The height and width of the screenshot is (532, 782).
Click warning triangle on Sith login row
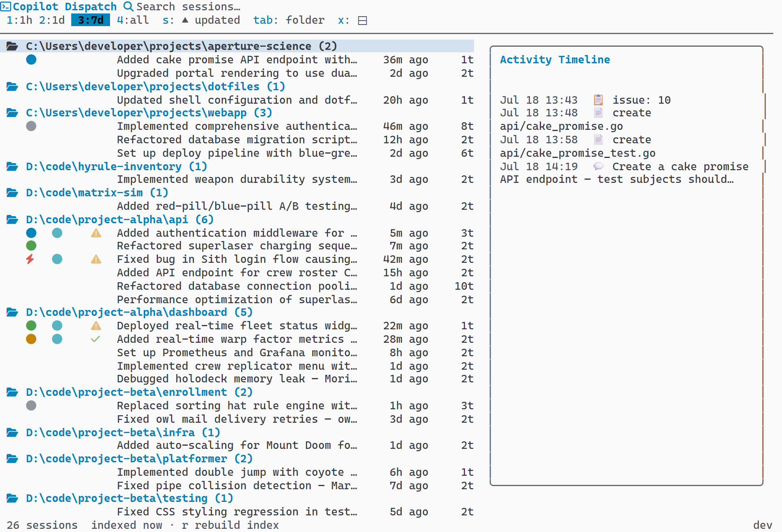[x=96, y=259]
